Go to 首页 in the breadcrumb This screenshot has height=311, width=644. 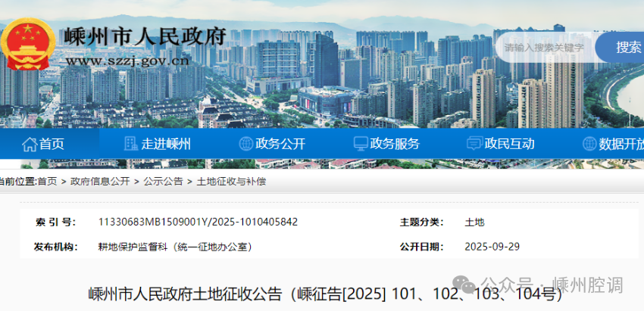[46, 182]
